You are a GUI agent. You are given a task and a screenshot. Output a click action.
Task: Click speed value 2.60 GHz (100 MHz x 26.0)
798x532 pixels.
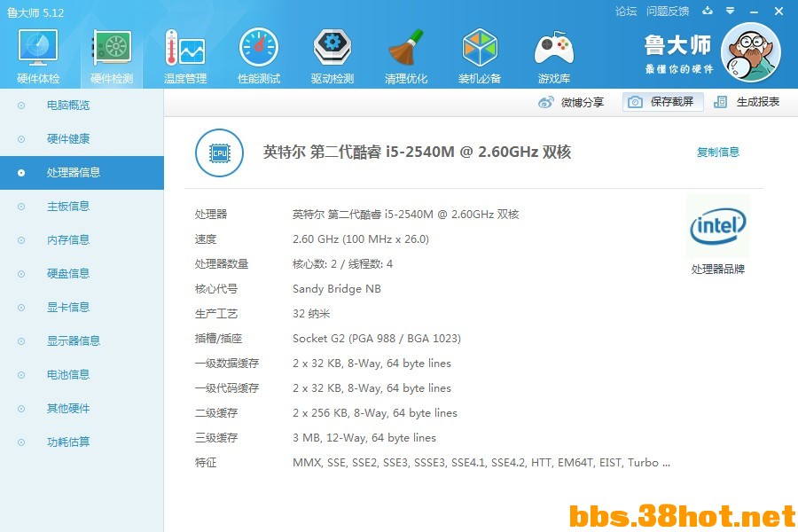coord(360,239)
